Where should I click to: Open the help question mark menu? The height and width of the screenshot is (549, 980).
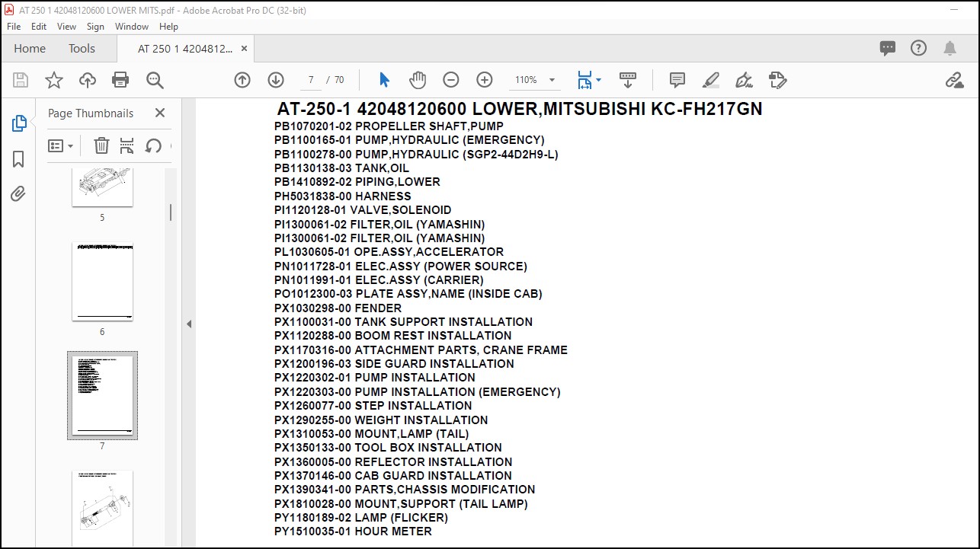coord(919,48)
